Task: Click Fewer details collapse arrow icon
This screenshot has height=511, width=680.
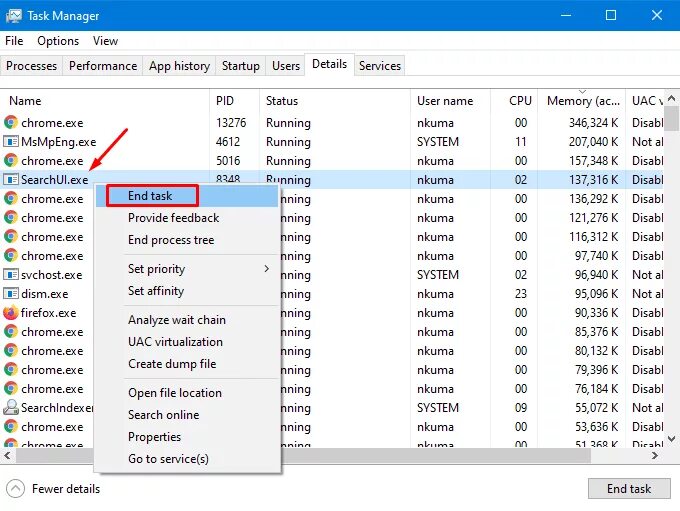Action: click(x=16, y=488)
